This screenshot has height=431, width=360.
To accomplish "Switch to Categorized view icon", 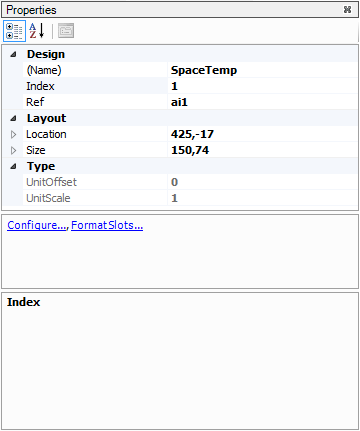I will [x=14, y=31].
